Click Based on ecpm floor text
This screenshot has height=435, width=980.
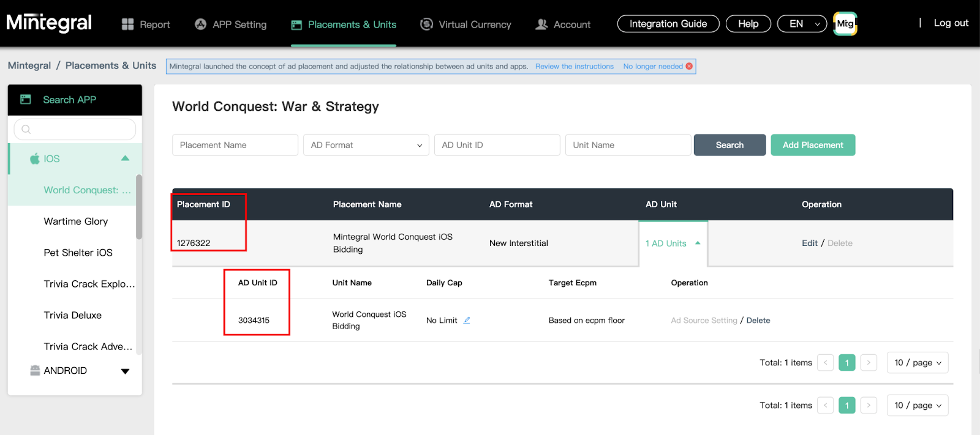587,320
